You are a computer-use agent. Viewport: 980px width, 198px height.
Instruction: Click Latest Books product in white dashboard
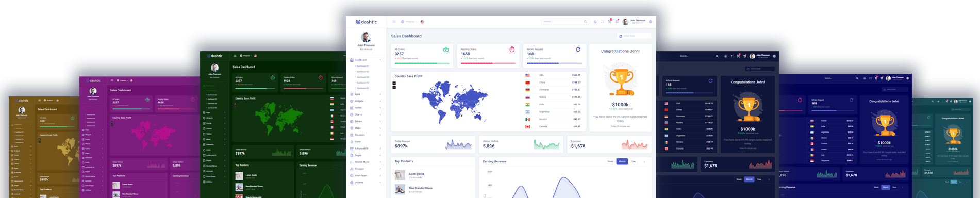[417, 174]
